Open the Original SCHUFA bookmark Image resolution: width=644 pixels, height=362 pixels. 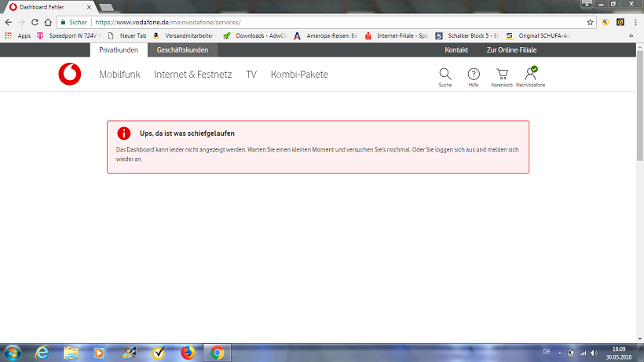pyautogui.click(x=538, y=35)
